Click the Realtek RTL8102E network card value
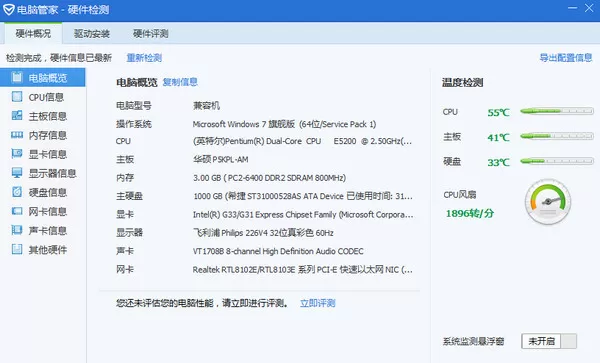Viewport: 600px width, 363px height. click(303, 270)
